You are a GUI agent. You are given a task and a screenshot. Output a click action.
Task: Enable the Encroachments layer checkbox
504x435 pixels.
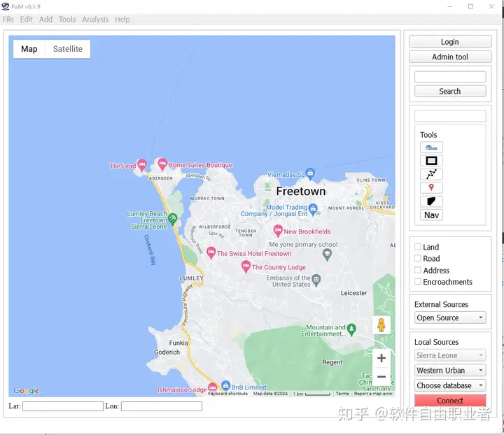pyautogui.click(x=417, y=282)
